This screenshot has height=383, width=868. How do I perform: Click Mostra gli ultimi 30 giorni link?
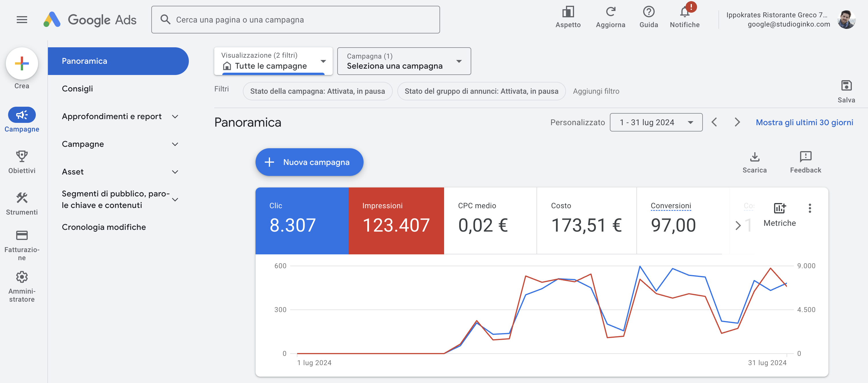(x=804, y=123)
